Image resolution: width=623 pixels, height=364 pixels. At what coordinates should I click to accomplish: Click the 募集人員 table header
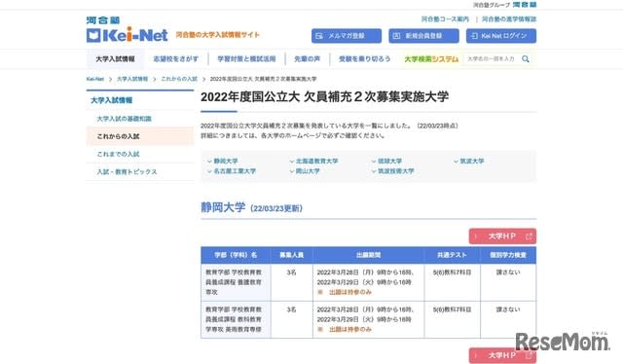point(292,255)
